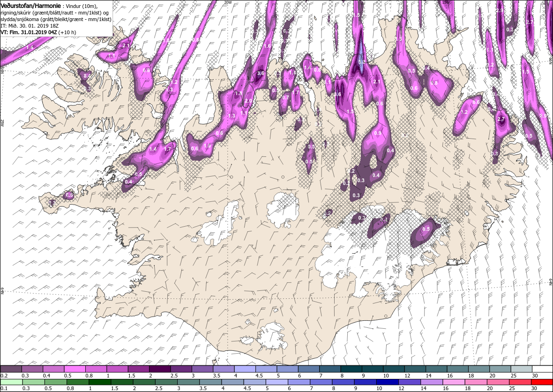The width and height of the screenshot is (553, 392).
Task: Select the upper legend swatch labeled 3
Action: 202,369
